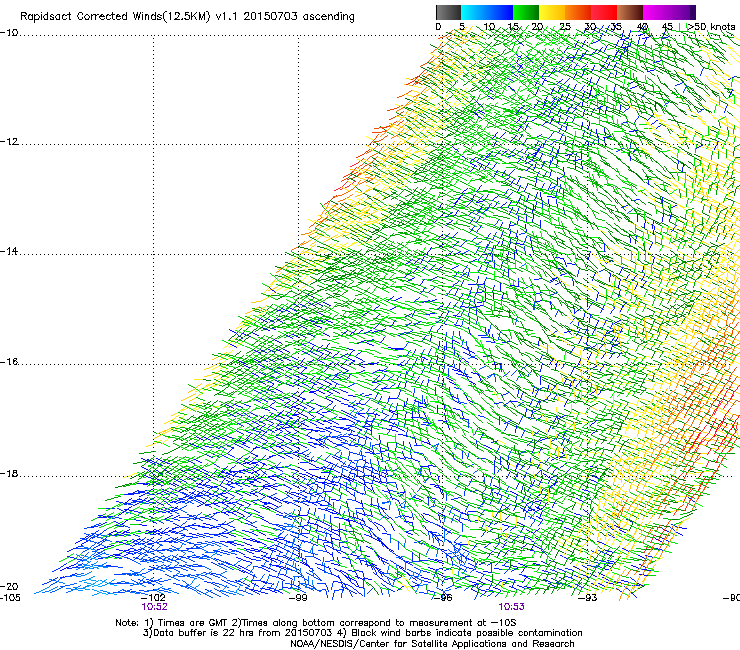Click the -20 latitude axis label
Screen dimensions: 740x650
point(9,587)
